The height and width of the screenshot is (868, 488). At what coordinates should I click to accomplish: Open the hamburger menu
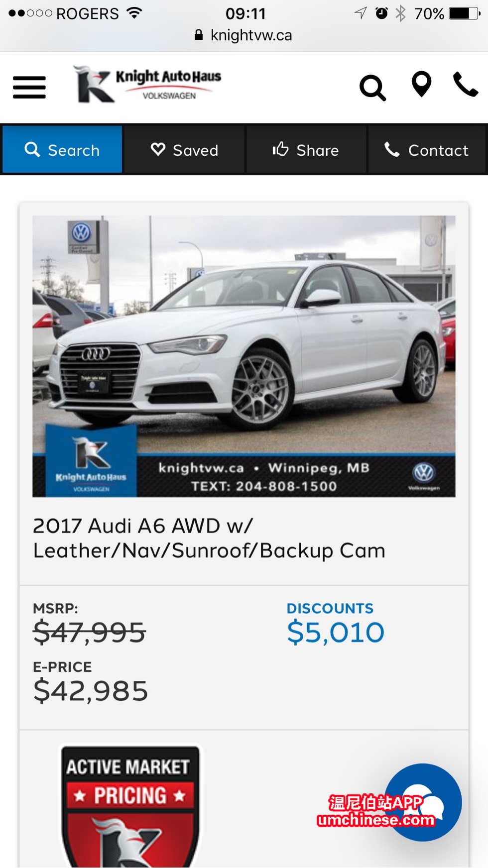click(x=29, y=88)
